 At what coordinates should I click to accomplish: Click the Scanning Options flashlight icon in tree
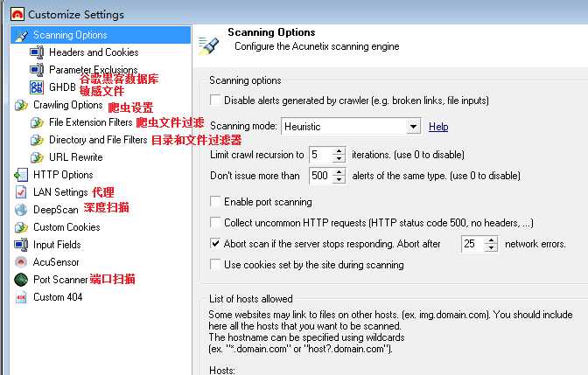click(21, 35)
